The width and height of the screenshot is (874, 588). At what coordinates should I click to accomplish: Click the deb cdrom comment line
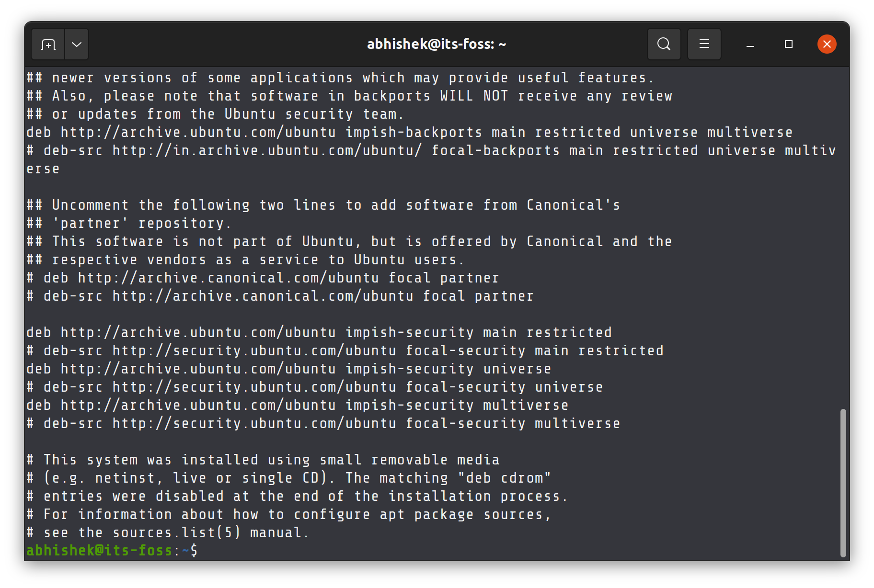[x=287, y=477]
